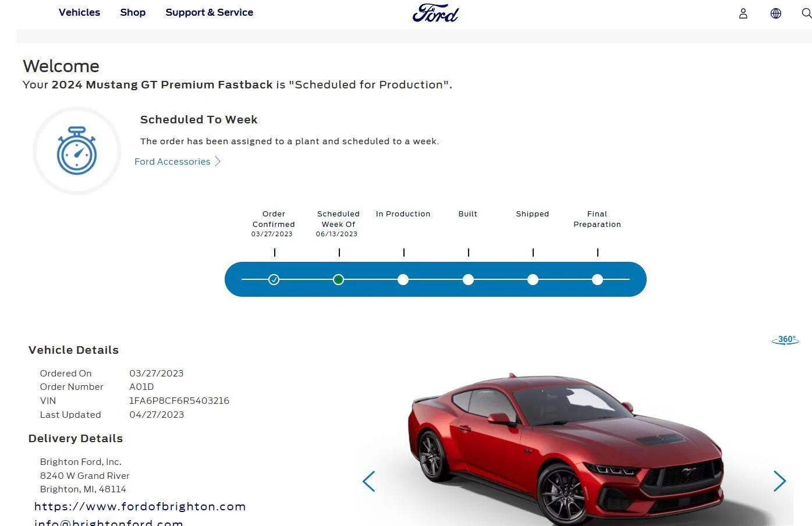Open the language globe icon
Image resolution: width=812 pixels, height=526 pixels.
775,13
